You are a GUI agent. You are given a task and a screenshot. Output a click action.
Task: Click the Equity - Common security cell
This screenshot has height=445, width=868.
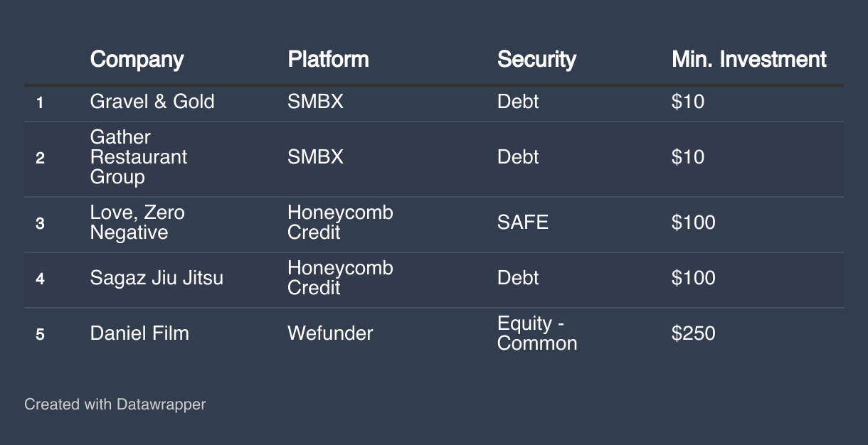click(x=536, y=333)
